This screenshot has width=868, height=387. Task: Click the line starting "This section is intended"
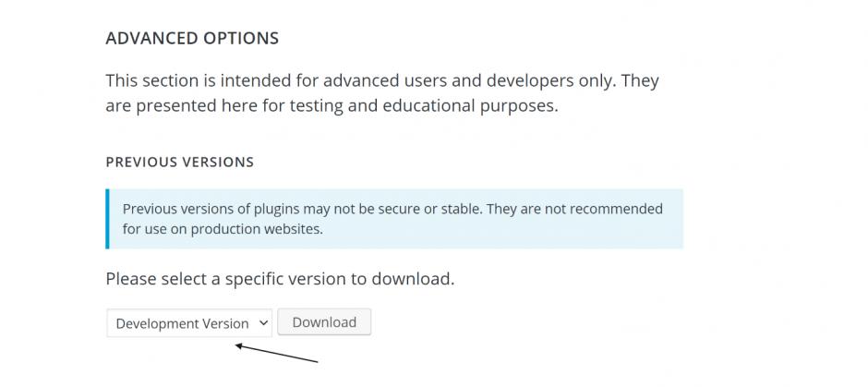tap(382, 80)
